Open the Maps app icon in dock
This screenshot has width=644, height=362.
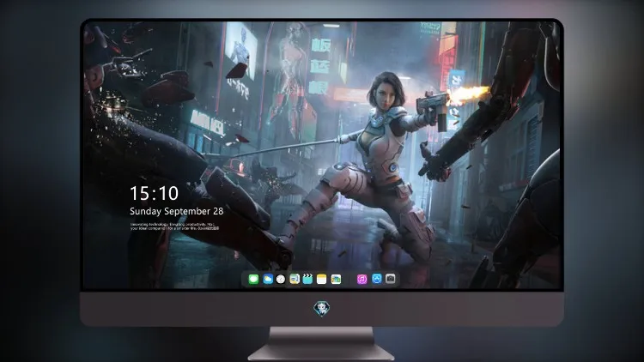coord(295,279)
